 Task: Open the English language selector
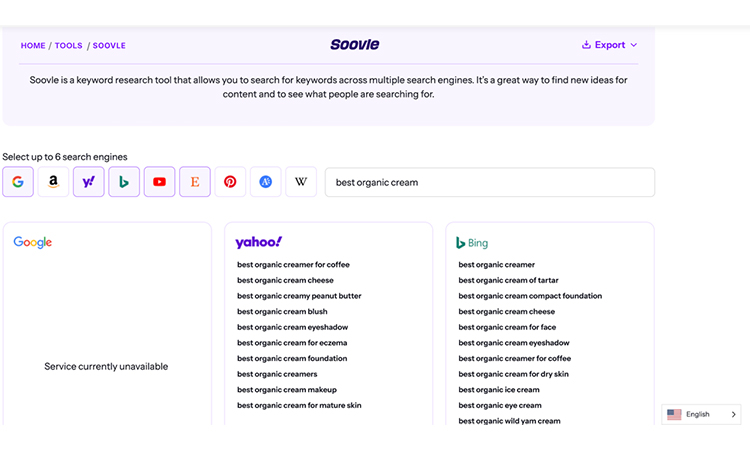pos(701,414)
